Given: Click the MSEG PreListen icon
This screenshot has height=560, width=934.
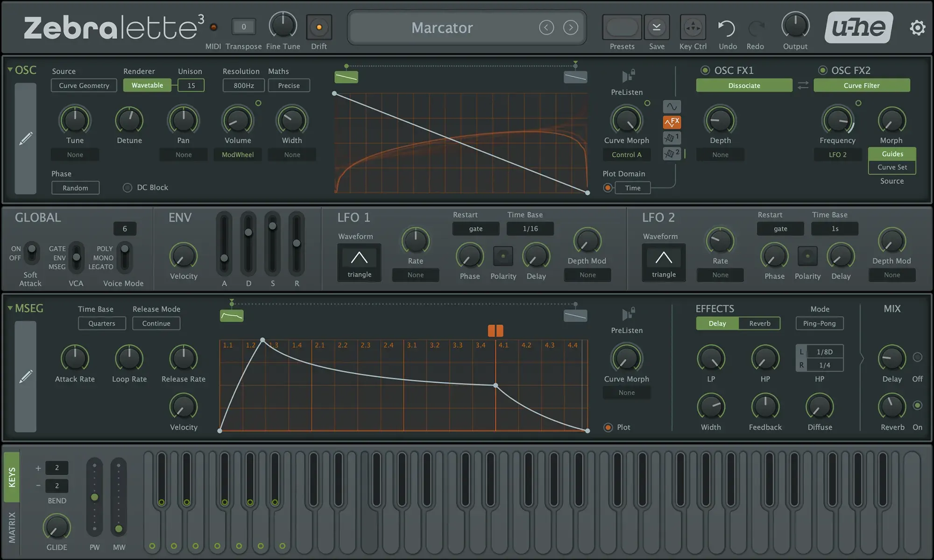Looking at the screenshot, I should click(628, 314).
